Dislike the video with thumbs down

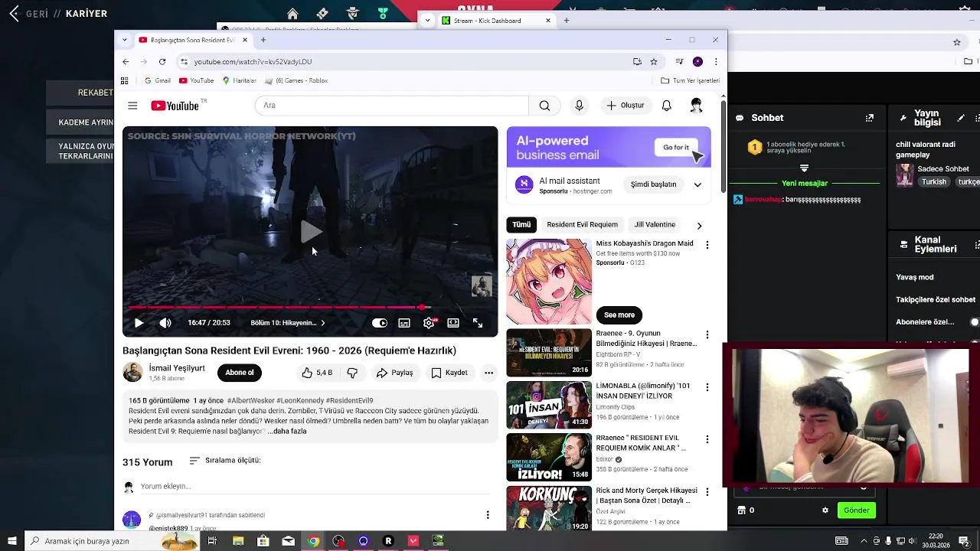point(352,373)
